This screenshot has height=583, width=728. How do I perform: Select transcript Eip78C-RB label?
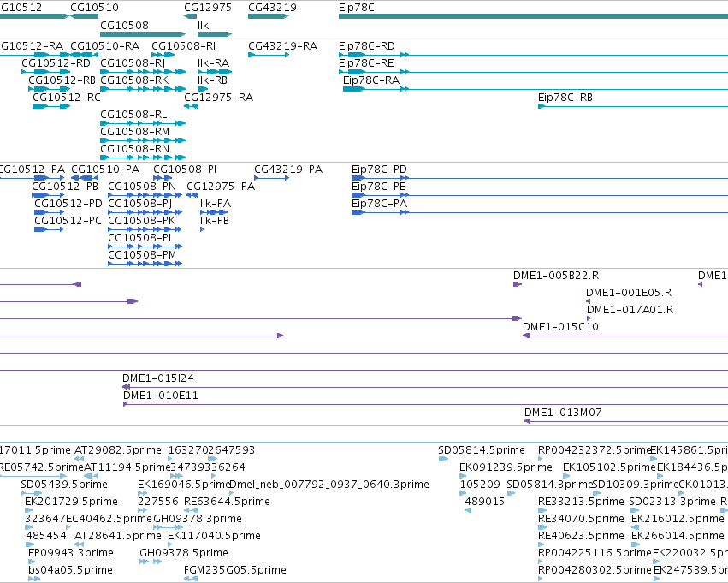[565, 98]
